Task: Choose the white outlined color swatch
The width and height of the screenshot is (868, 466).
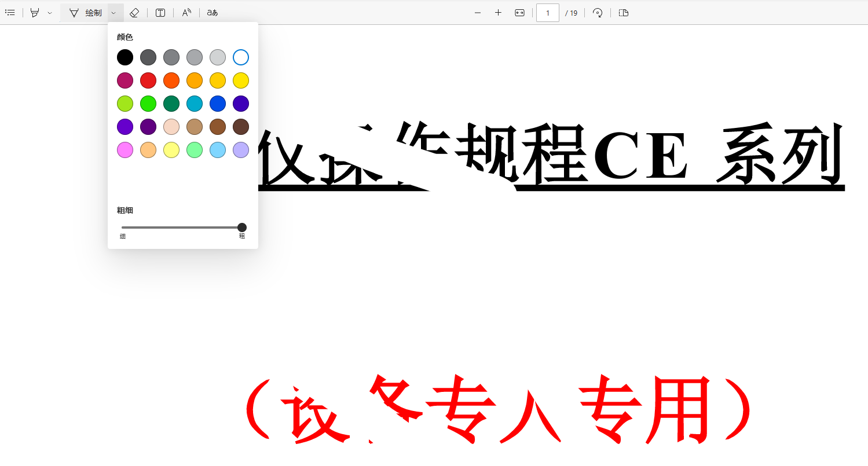Action: pos(241,57)
